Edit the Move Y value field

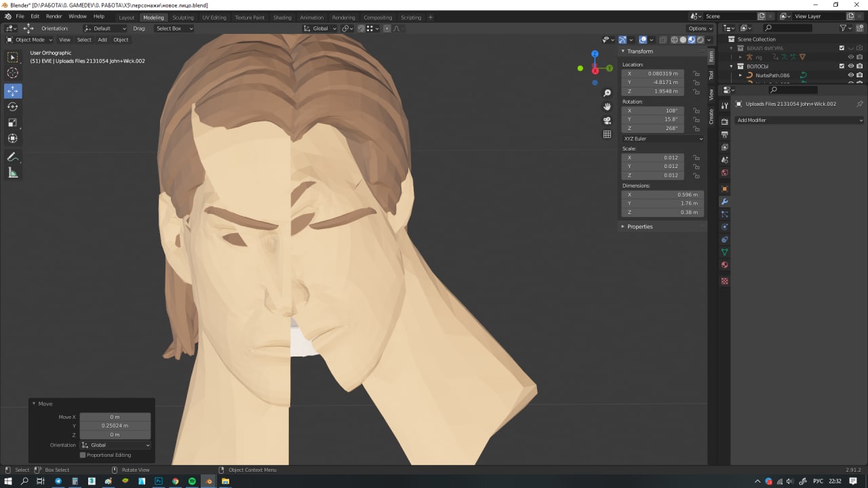pyautogui.click(x=115, y=426)
